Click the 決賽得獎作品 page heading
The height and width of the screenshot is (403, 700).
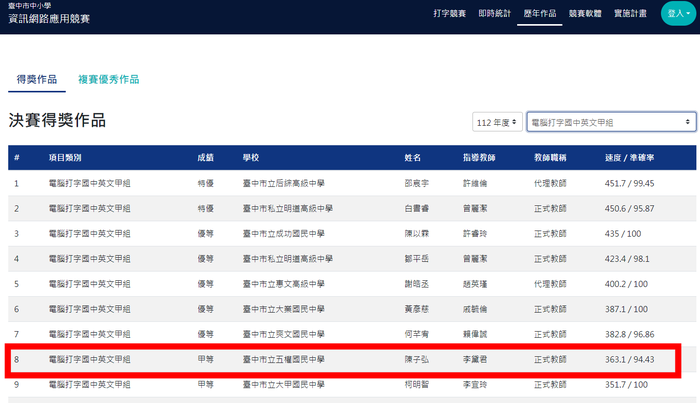tap(57, 120)
